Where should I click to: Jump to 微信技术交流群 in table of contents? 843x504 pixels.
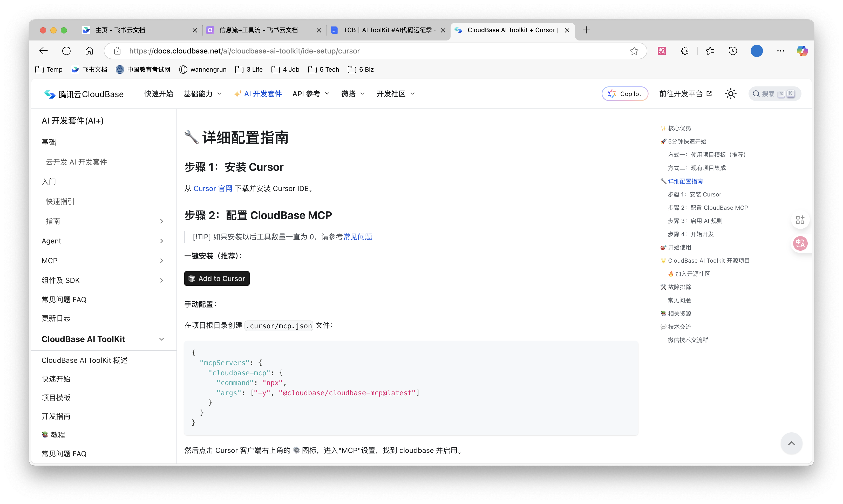[x=688, y=340]
